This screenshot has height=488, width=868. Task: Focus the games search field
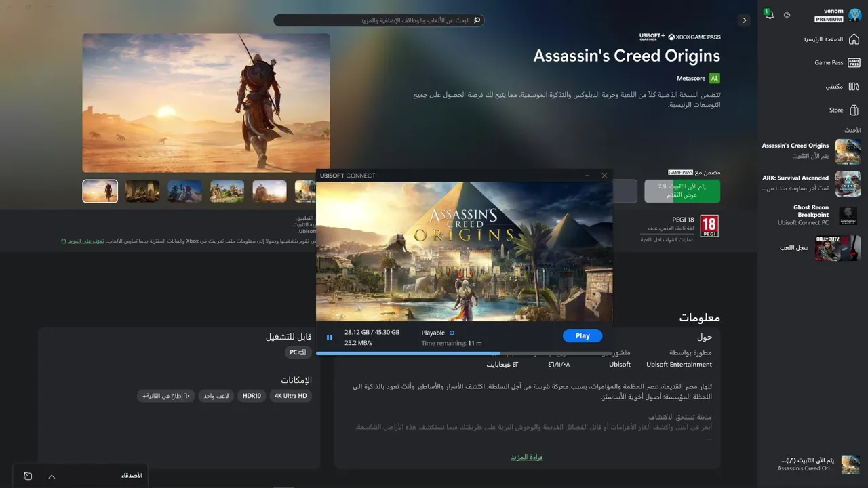tap(378, 20)
